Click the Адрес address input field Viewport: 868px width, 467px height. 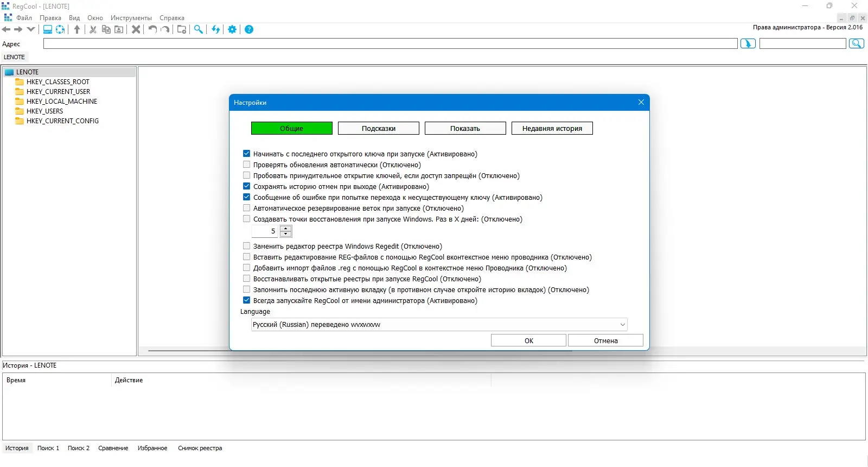click(x=391, y=43)
